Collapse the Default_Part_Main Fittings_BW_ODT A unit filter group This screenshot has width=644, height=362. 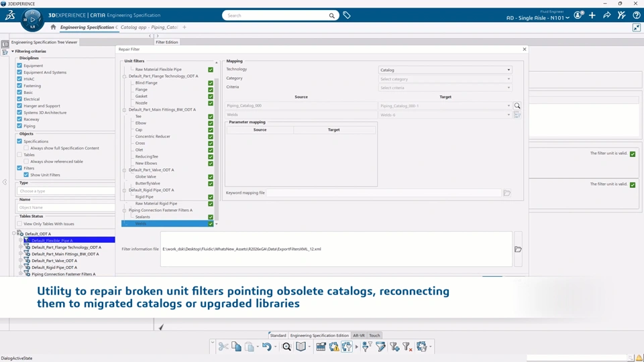[125, 110]
